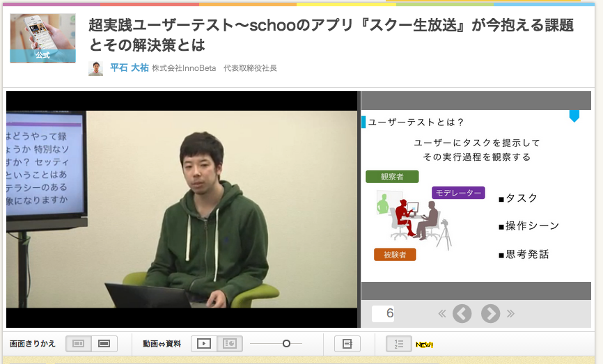This screenshot has width=603, height=364.
Task: Click the ■操作シーン bullet on slide
Action: [x=528, y=226]
